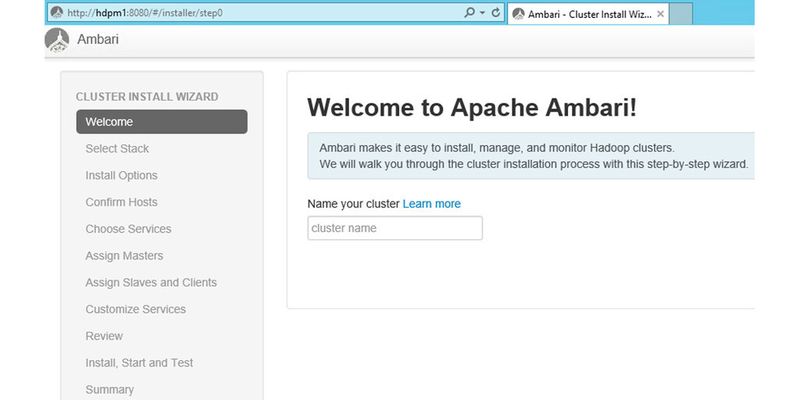Click the site favicon in the address bar
The width and height of the screenshot is (800, 400).
coord(57,13)
